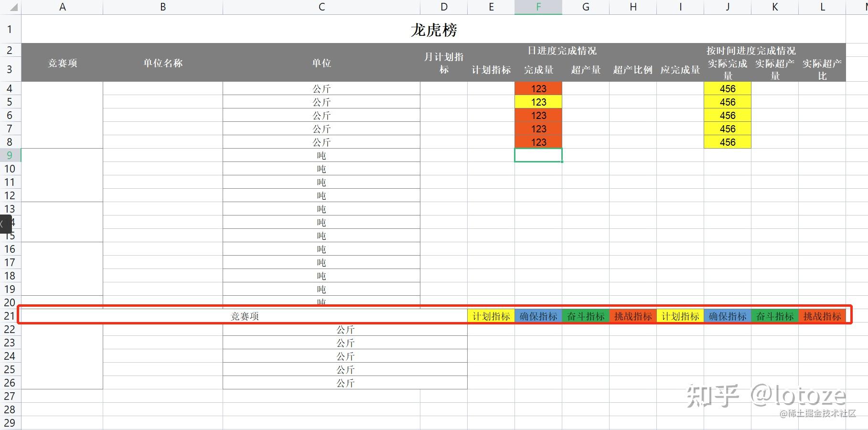The width and height of the screenshot is (868, 430).
Task: Select column L by its header
Action: pos(822,7)
